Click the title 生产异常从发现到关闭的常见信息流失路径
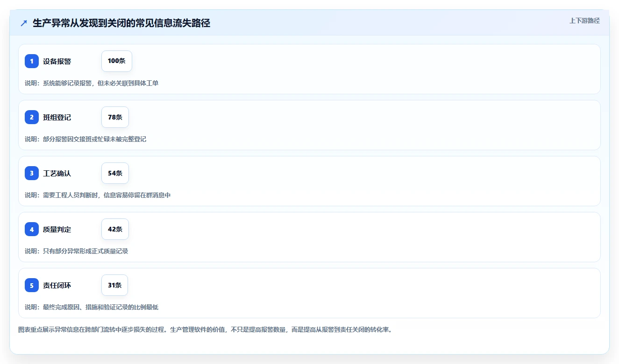 point(121,23)
